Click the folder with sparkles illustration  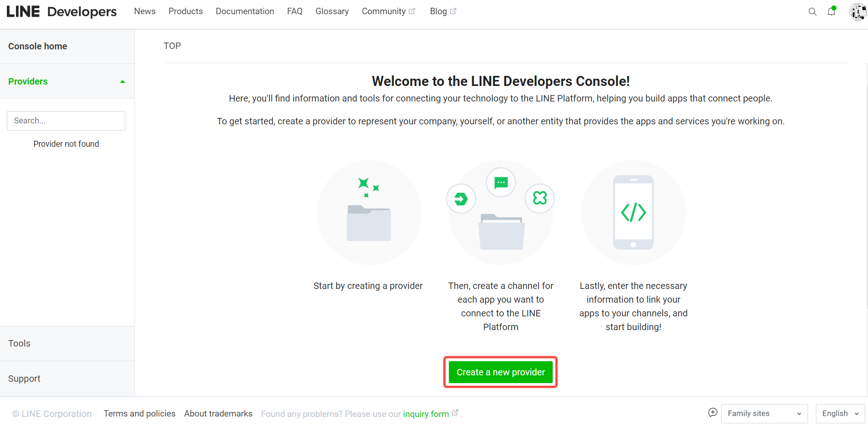click(x=369, y=212)
